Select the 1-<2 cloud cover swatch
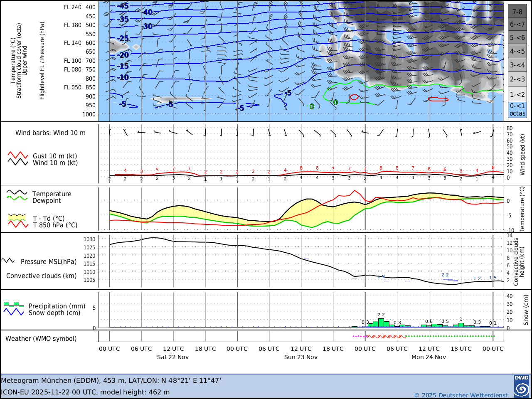The height and width of the screenshot is (399, 532). point(517,94)
